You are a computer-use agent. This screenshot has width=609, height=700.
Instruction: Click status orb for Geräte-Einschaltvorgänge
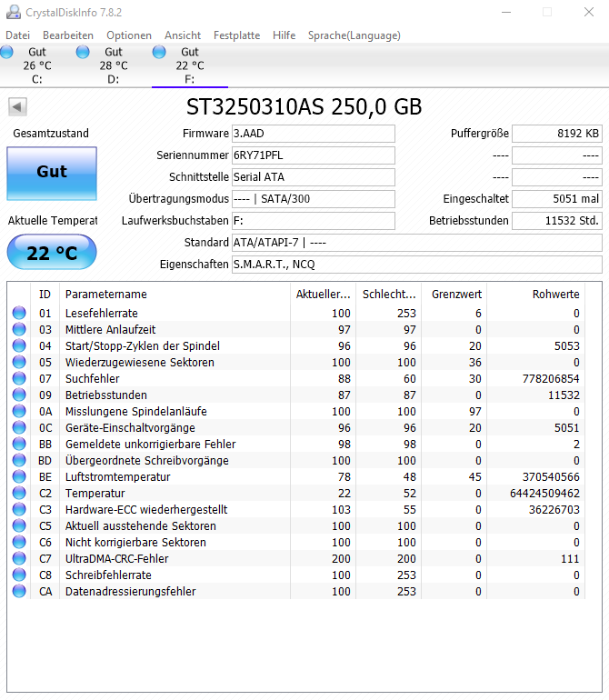pos(19,427)
